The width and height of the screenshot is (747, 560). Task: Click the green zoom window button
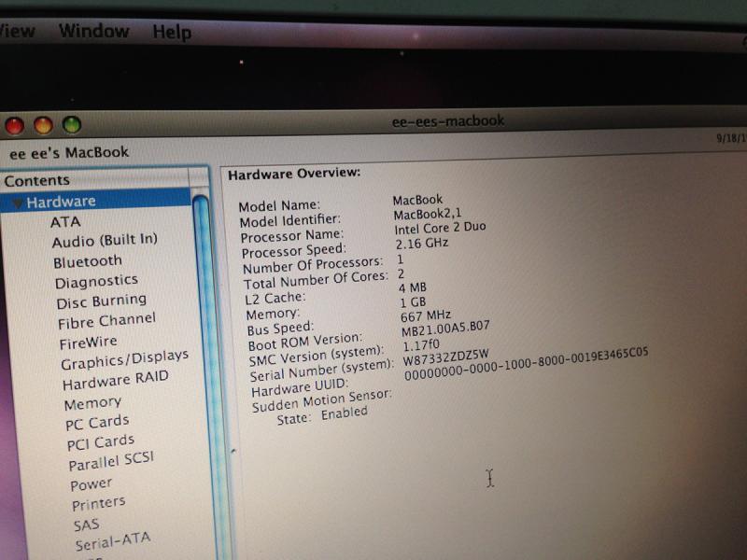point(72,125)
